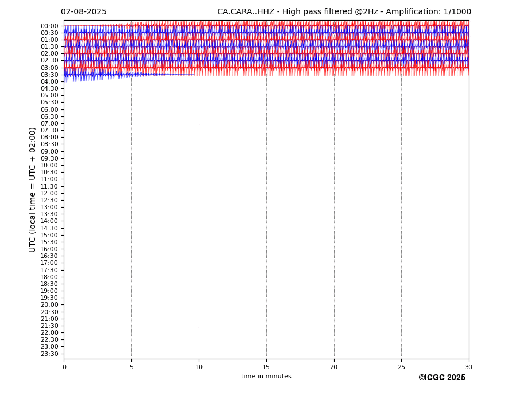Click the 21:00 time tick label
Image resolution: width=532 pixels, height=399 pixels.
click(49, 319)
